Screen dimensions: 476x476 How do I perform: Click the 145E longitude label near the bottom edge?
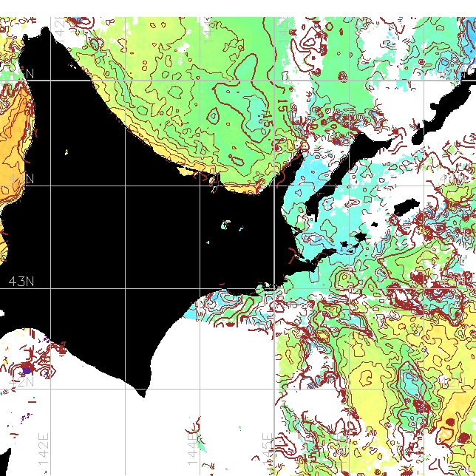click(268, 449)
